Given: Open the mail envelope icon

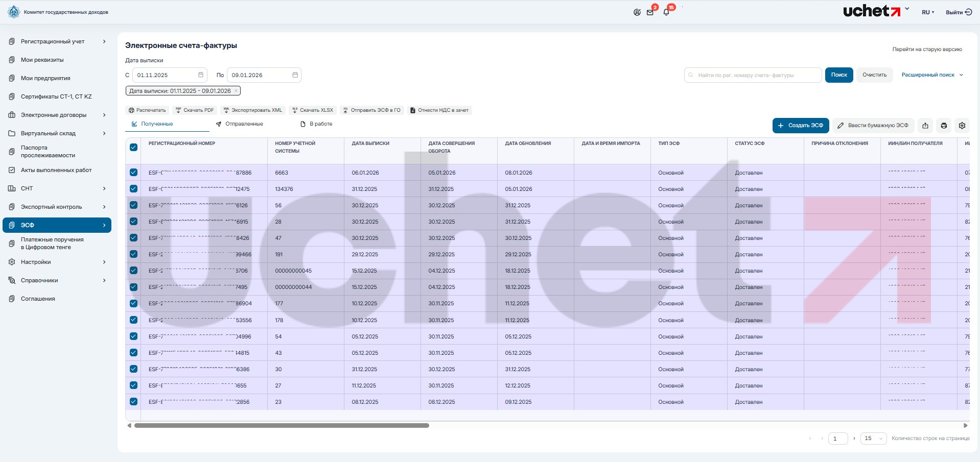Looking at the screenshot, I should [650, 12].
